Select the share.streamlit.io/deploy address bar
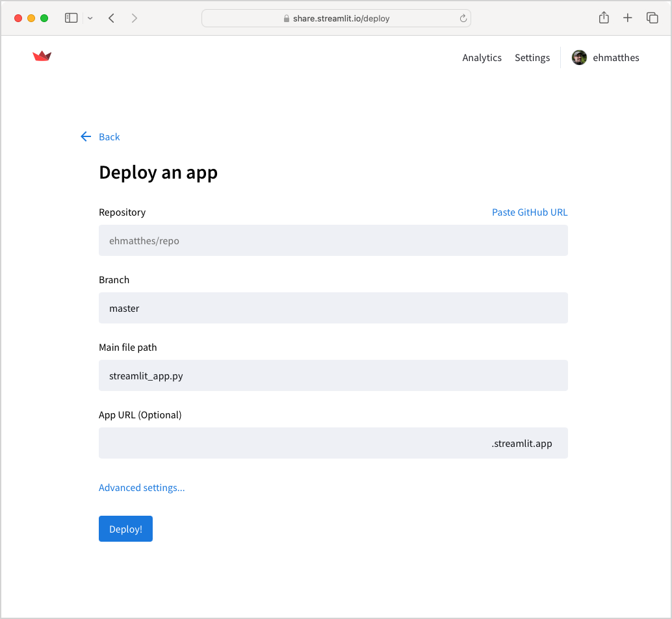This screenshot has height=619, width=672. point(336,18)
